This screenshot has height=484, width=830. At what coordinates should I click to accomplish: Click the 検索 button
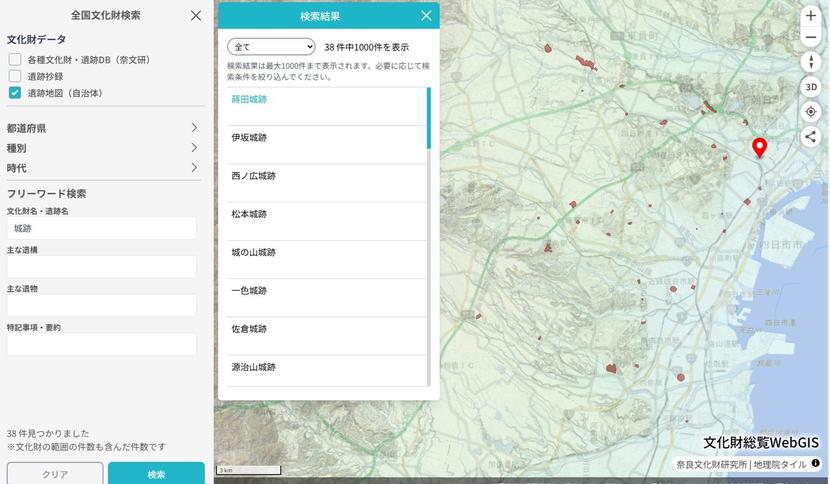(x=156, y=473)
